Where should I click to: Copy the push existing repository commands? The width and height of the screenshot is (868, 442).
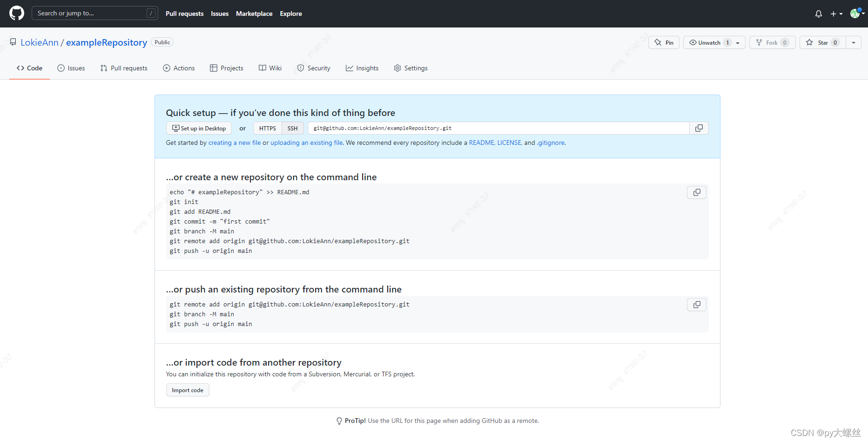pyautogui.click(x=697, y=305)
